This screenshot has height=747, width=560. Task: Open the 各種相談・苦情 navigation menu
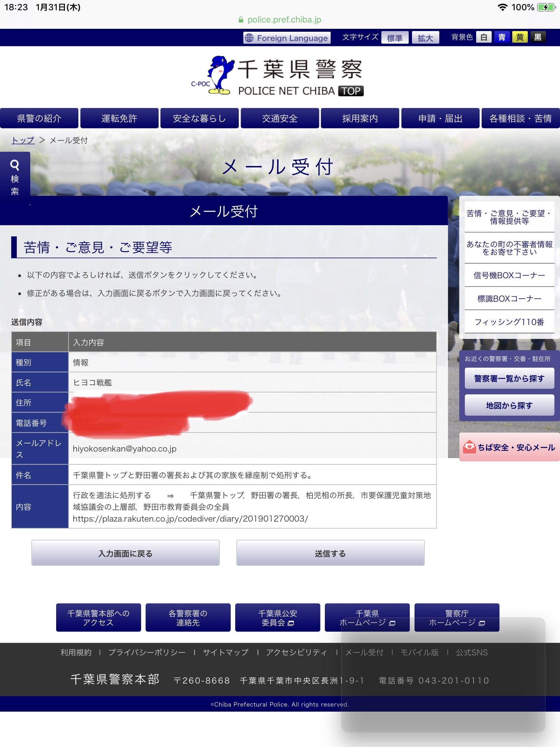coord(520,118)
